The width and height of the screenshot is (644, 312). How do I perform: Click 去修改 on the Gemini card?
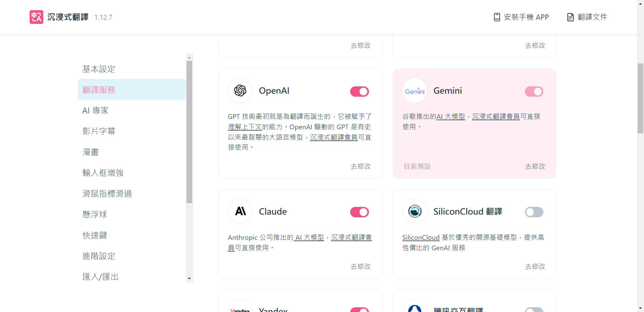pos(535,166)
